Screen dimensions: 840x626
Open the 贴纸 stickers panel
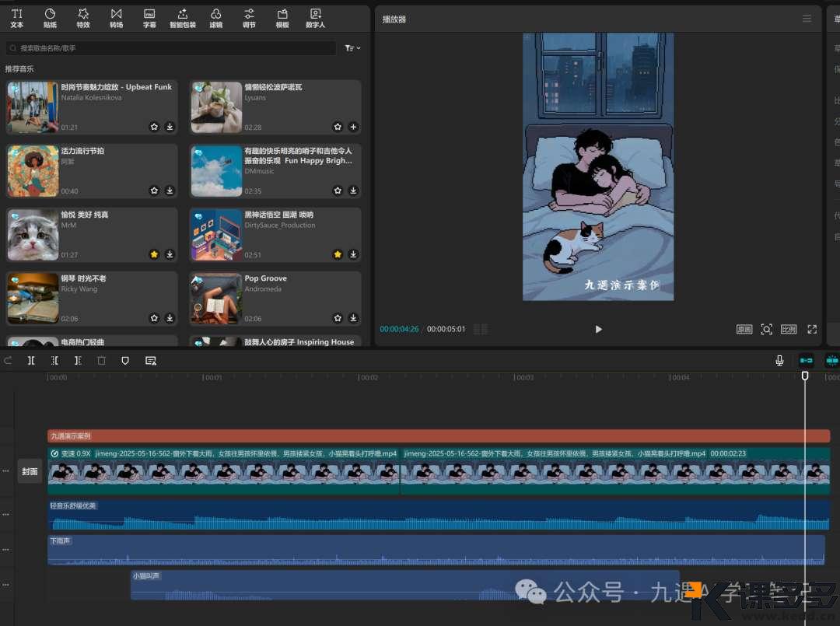[50, 18]
